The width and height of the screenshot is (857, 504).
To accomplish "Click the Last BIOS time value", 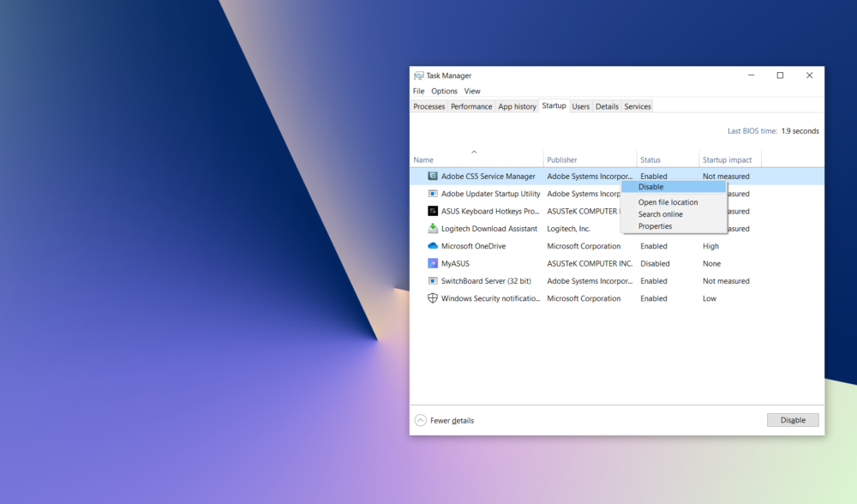I will point(800,131).
